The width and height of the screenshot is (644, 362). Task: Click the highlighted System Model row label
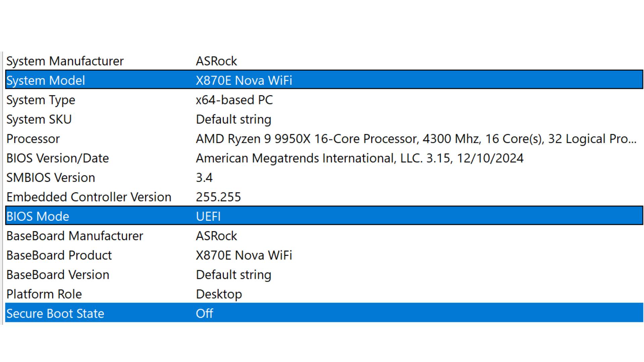[x=46, y=80]
